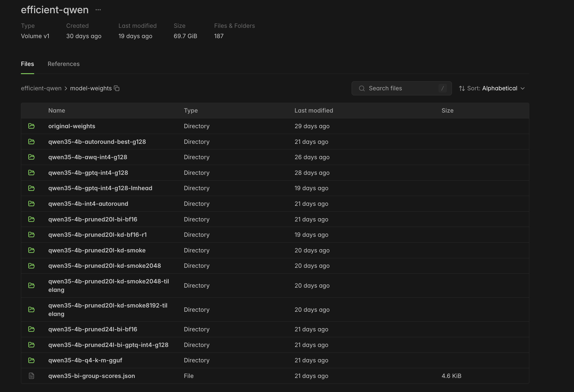Go to efficient-qwen breadcrumb root
574x392 pixels.
click(x=41, y=88)
